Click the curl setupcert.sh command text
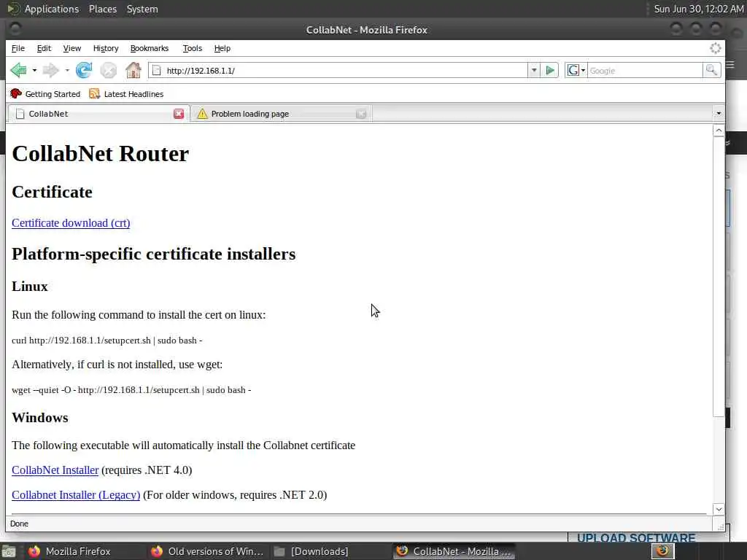The height and width of the screenshot is (560, 747). tap(107, 341)
